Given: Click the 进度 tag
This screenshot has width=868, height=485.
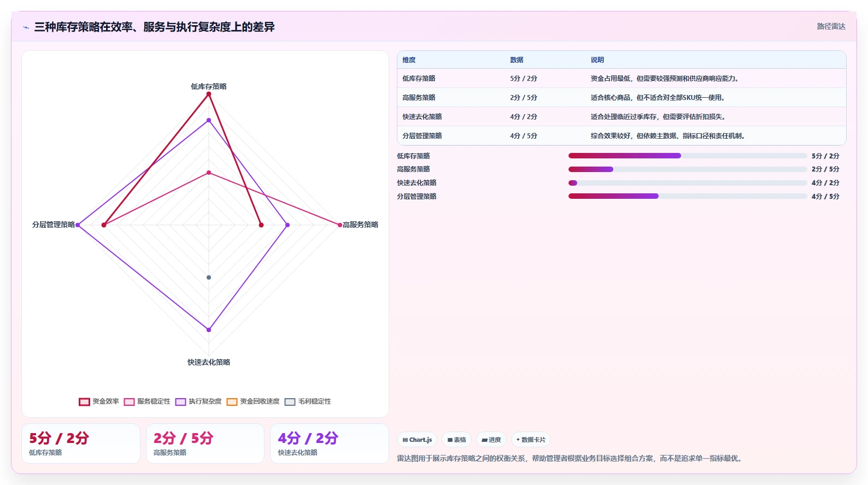Looking at the screenshot, I should [x=491, y=440].
